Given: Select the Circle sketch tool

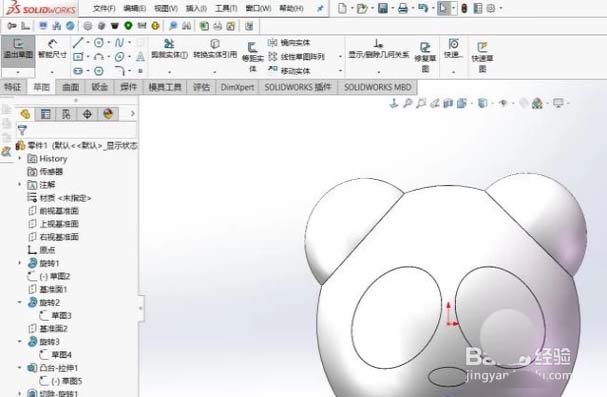Looking at the screenshot, I should point(99,43).
